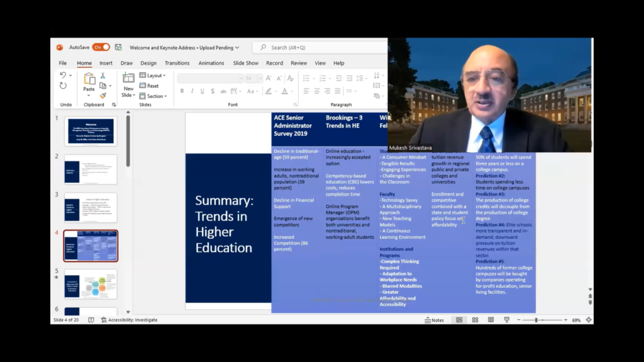
Task: Toggle Normal view in status bar
Action: coord(459,320)
